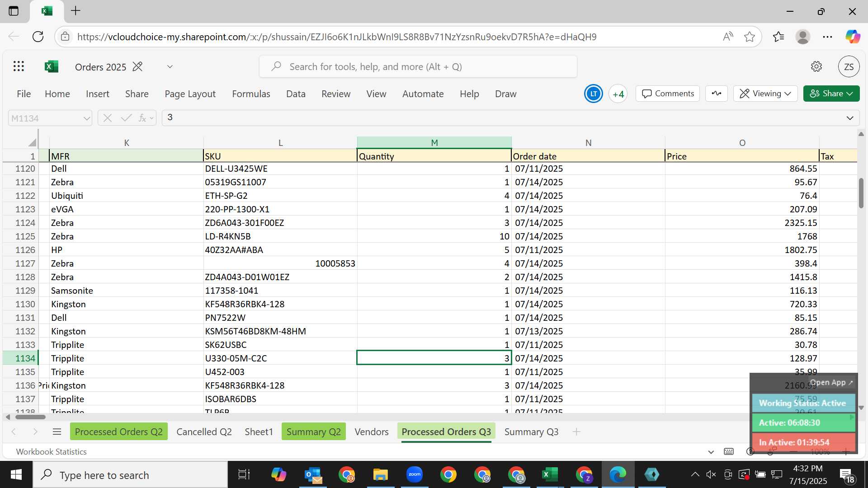The width and height of the screenshot is (868, 488).
Task: Open the Automate ribbon tab
Action: coord(423,94)
